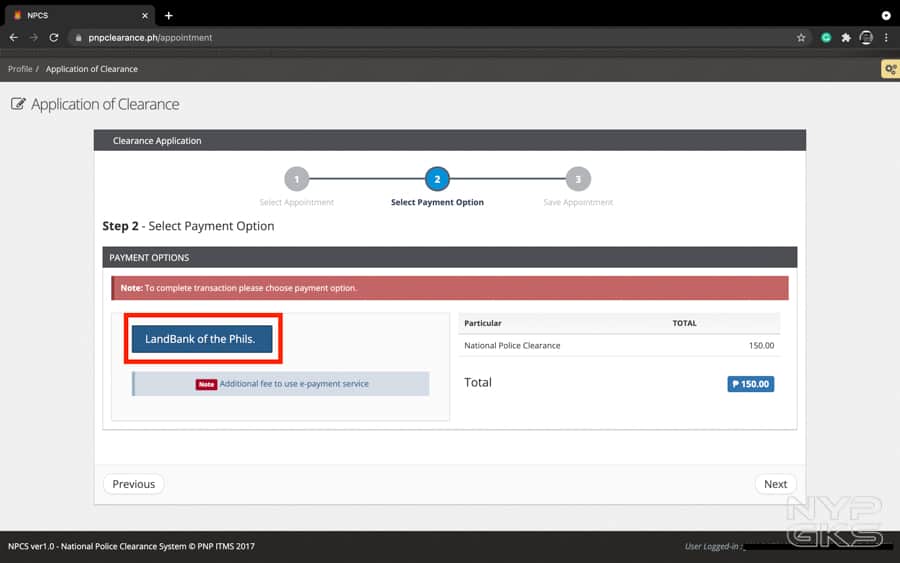Viewport: 900px width, 563px height.
Task: Open the Extensions puzzle piece icon
Action: [846, 38]
